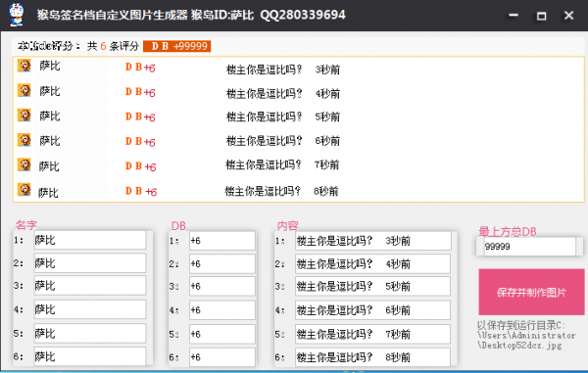Click comment text in the 5秒前 preview row

pos(265,117)
